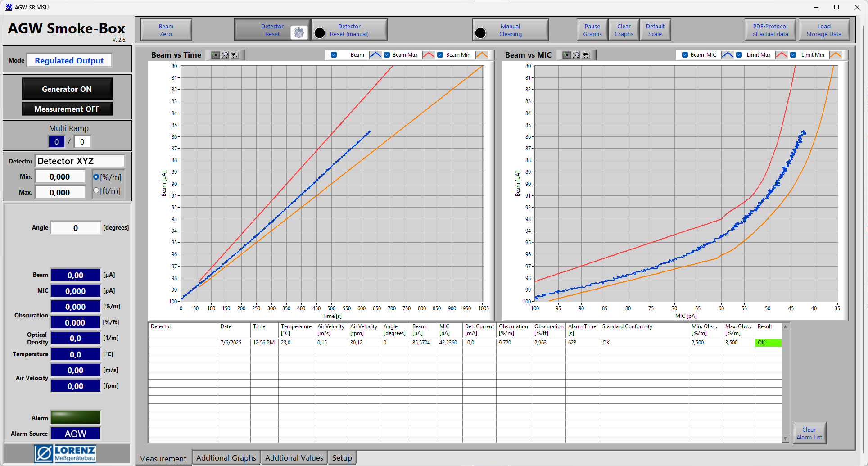Click the Clear Alarm List button
This screenshot has height=466, width=868.
click(809, 434)
